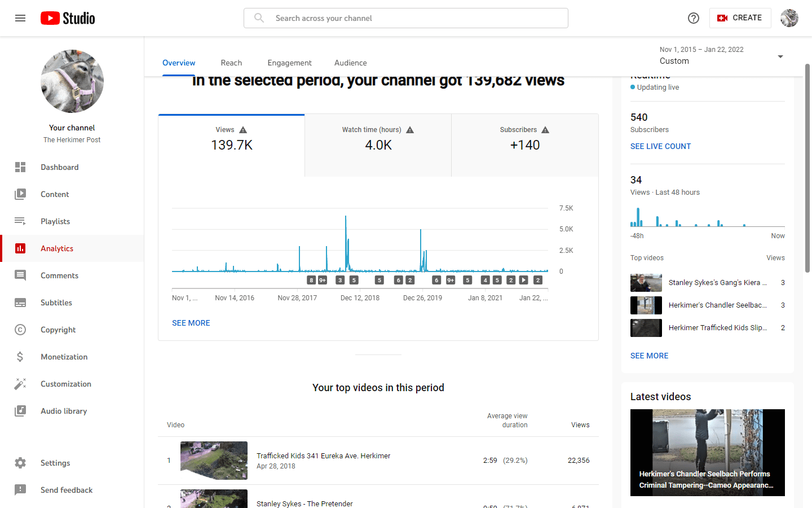Image resolution: width=812 pixels, height=508 pixels.
Task: Click the warning triangle beside Subscribers
Action: pyautogui.click(x=545, y=130)
